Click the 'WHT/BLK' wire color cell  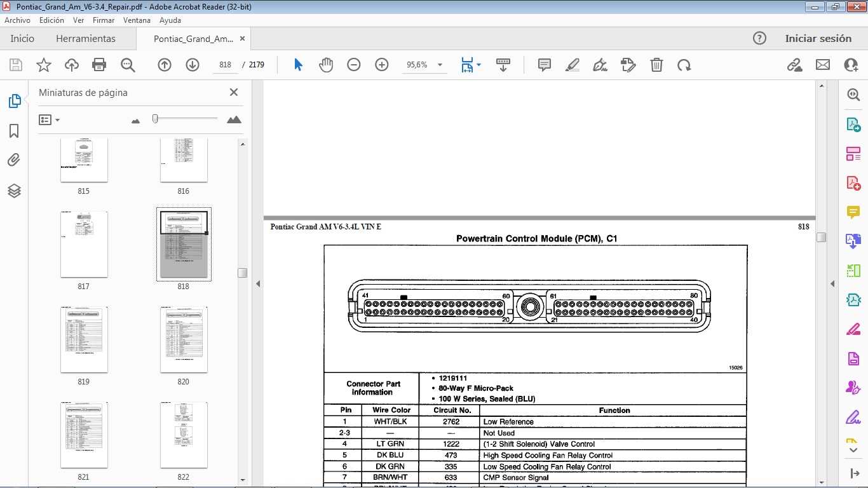click(x=391, y=422)
